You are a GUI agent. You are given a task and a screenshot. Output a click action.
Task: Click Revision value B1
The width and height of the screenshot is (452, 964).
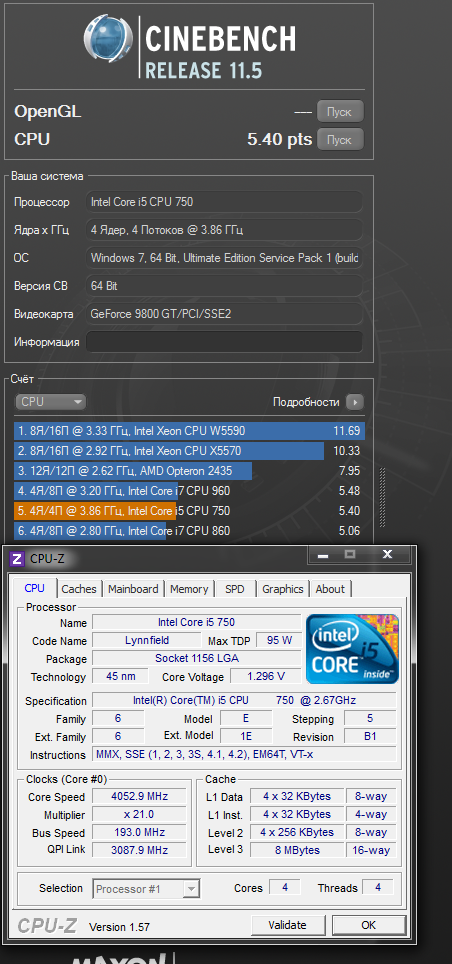(x=370, y=737)
